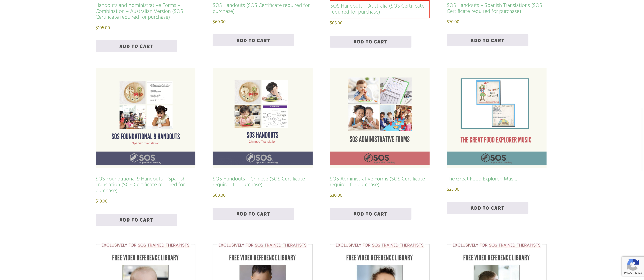This screenshot has height=280, width=644.
Task: Add SOS Handouts Australia to cart
Action: (370, 42)
